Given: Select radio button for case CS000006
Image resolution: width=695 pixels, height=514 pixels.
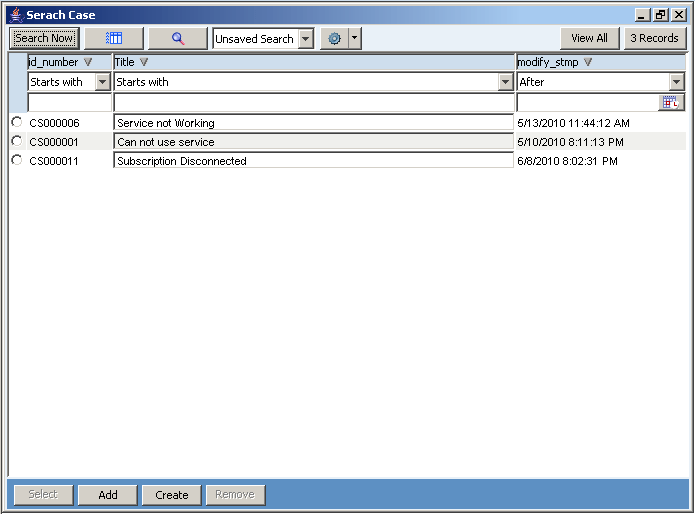Looking at the screenshot, I should [16, 122].
